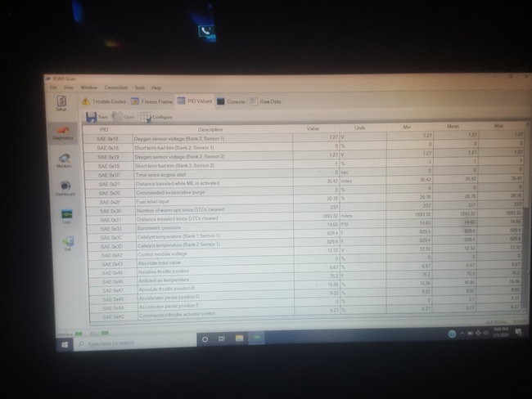Switch to the Freeze Frame tab
The height and width of the screenshot is (399, 532).
tap(151, 101)
